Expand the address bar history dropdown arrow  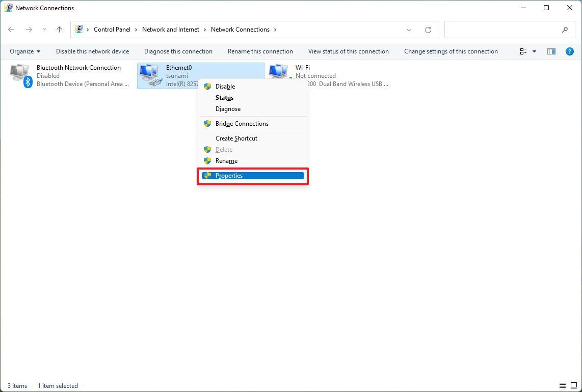409,30
